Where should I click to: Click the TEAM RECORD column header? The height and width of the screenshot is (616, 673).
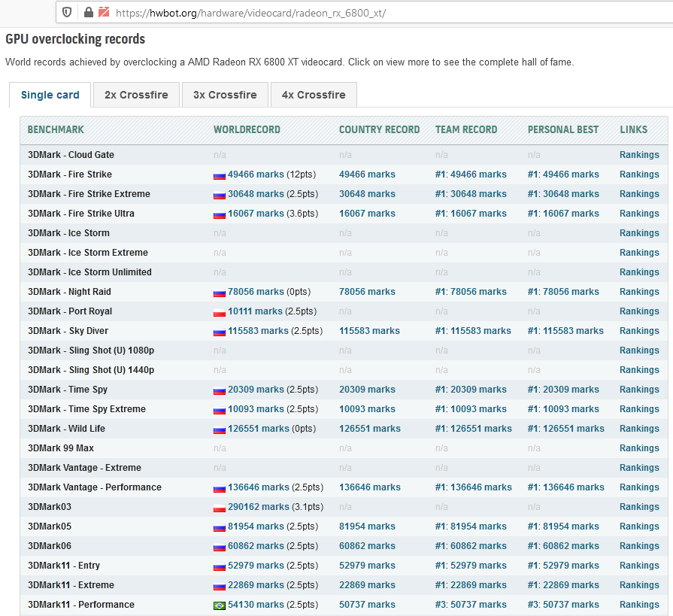point(466,129)
